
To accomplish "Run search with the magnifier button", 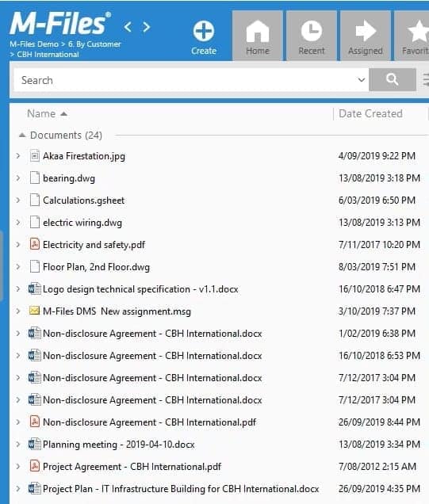I will pyautogui.click(x=393, y=79).
